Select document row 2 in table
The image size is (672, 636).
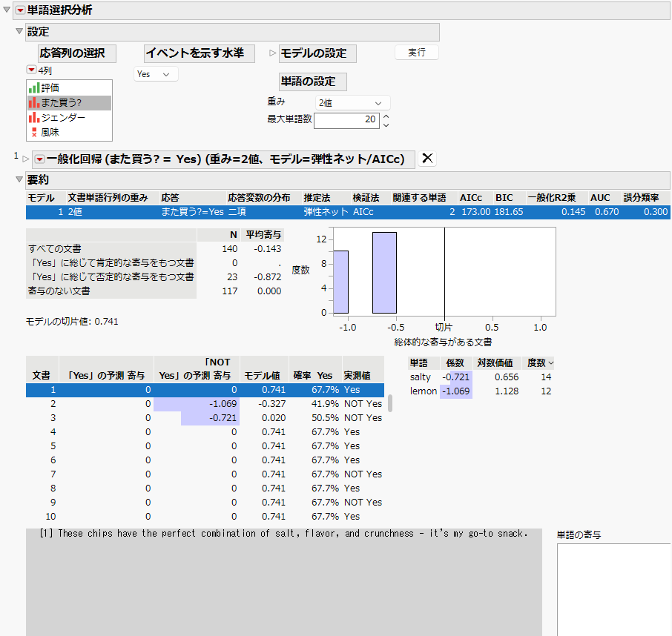click(205, 404)
